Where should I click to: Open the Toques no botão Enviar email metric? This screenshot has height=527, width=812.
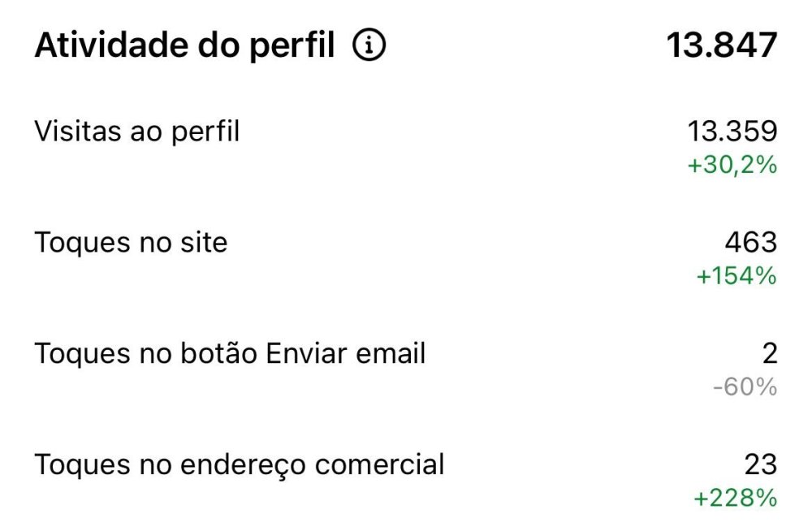pyautogui.click(x=230, y=354)
